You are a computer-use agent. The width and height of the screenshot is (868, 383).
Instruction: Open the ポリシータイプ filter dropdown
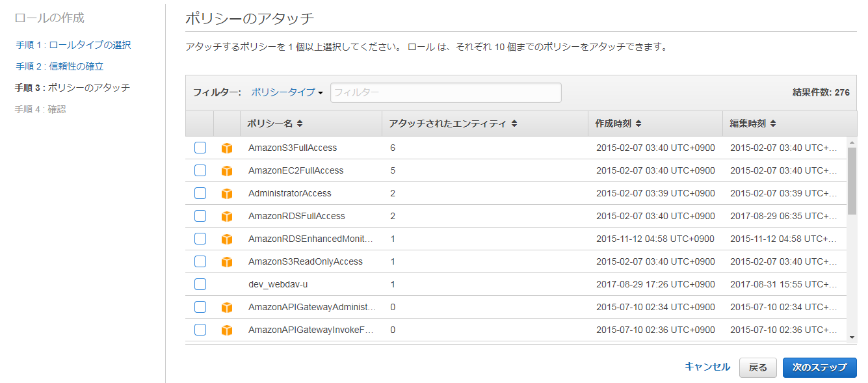[287, 92]
